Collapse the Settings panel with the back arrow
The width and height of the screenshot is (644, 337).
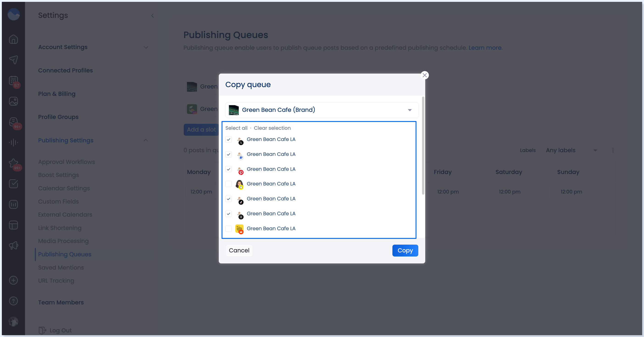pyautogui.click(x=152, y=16)
